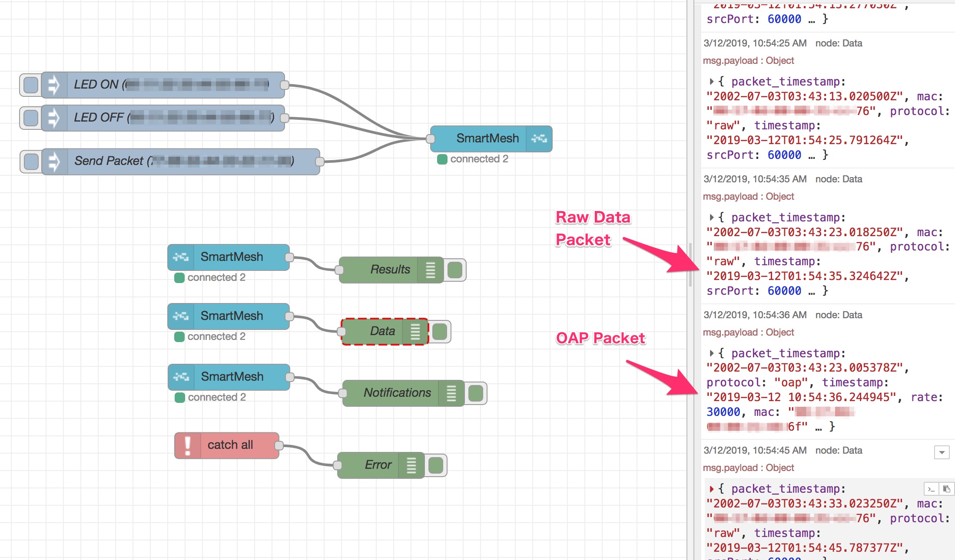Image resolution: width=955 pixels, height=560 pixels.
Task: Click the Notifications debug node list icon
Action: coord(451,393)
